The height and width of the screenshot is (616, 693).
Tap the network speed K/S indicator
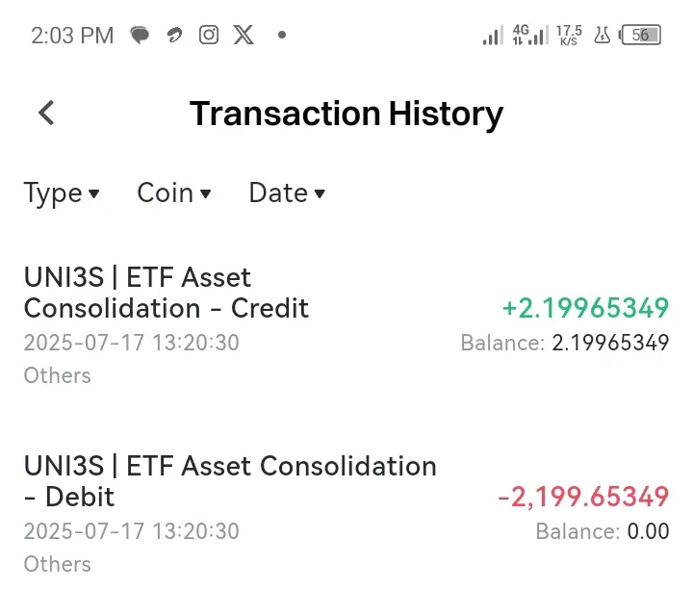(x=569, y=36)
